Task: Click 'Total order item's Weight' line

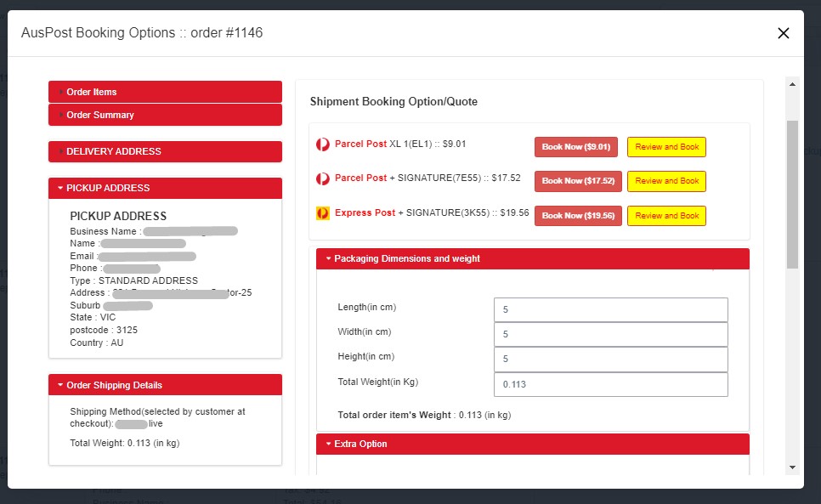Action: coord(424,415)
